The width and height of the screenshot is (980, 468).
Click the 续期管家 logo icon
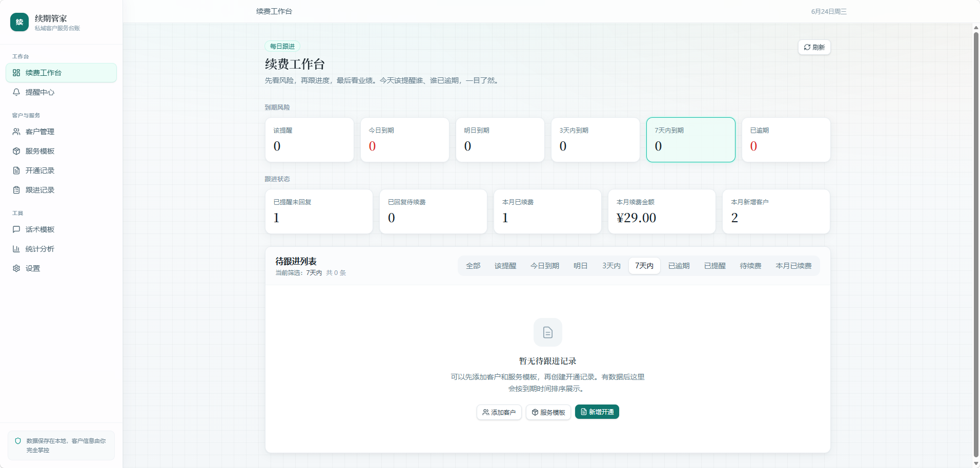(19, 22)
